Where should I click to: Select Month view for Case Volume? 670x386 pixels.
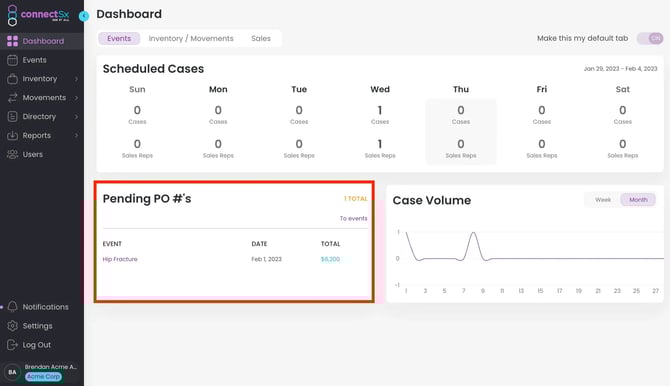coord(638,200)
